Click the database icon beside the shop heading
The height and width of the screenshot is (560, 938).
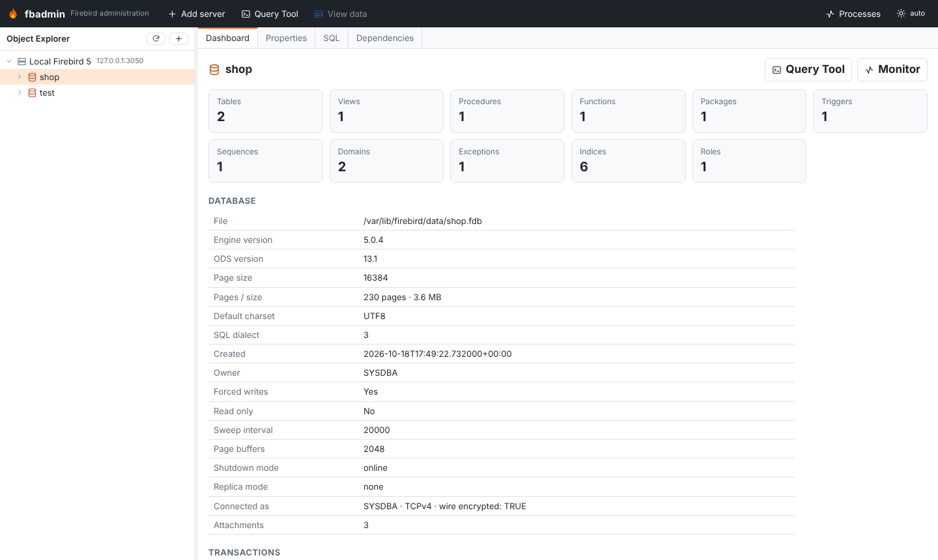(x=214, y=70)
